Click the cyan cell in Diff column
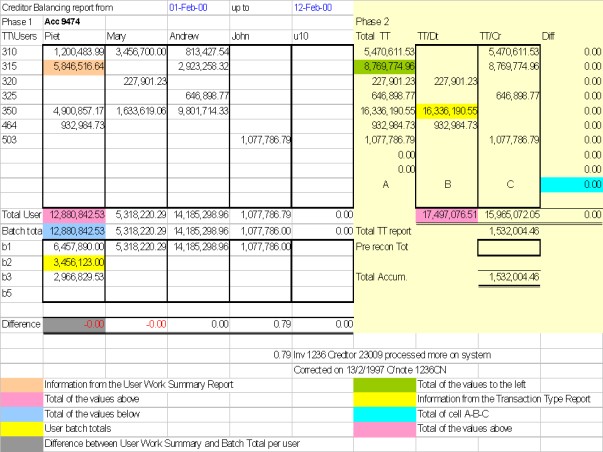The height and width of the screenshot is (452, 603). point(571,185)
